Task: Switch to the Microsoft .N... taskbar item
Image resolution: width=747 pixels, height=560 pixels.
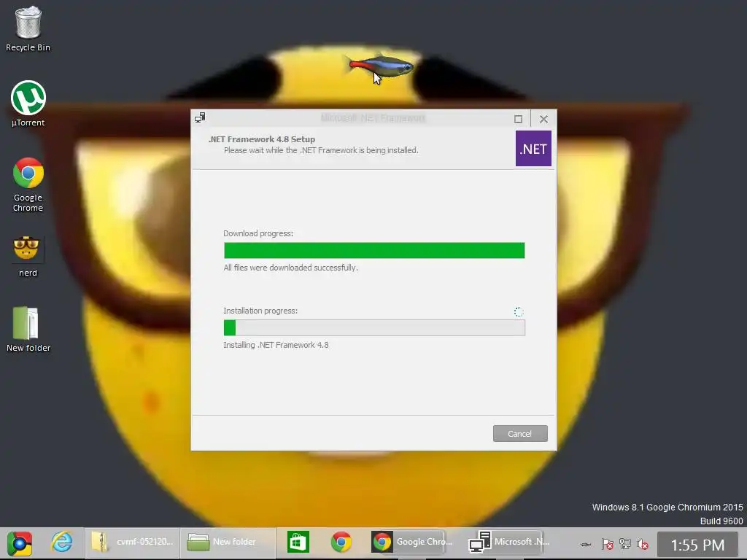Action: click(x=508, y=542)
